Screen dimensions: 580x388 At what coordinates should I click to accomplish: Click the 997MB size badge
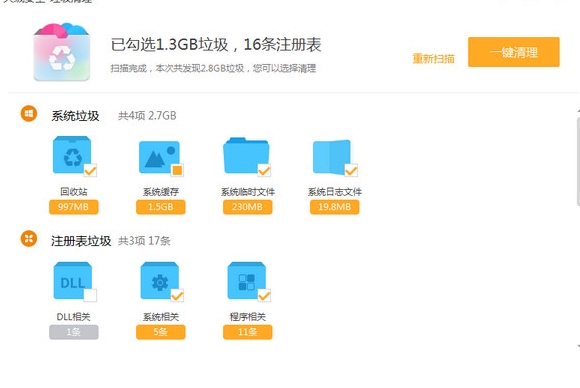74,207
